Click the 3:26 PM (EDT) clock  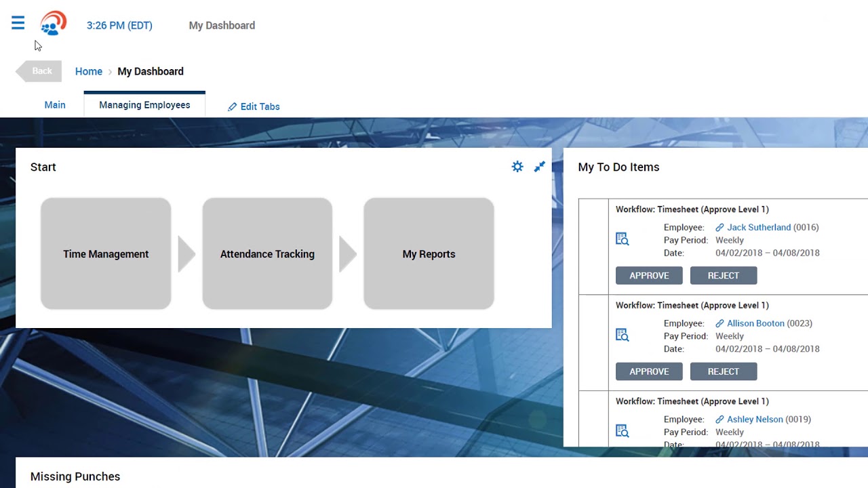click(x=119, y=26)
